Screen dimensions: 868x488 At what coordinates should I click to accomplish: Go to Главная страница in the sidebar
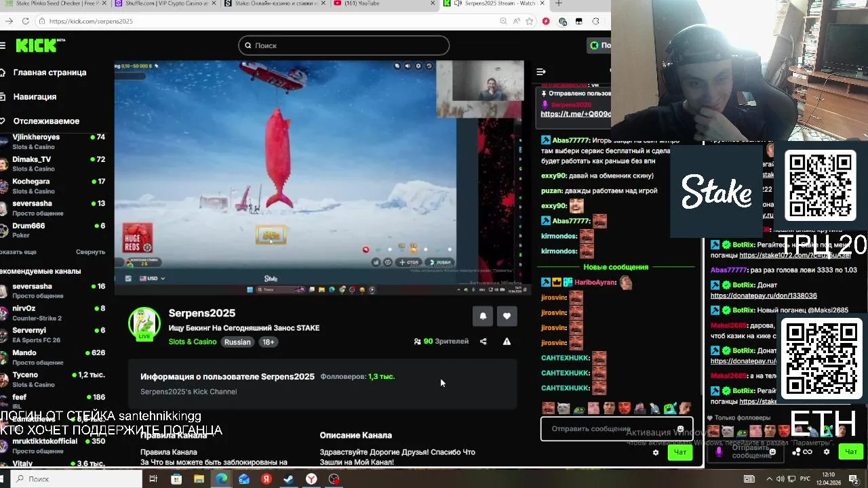[x=50, y=73]
